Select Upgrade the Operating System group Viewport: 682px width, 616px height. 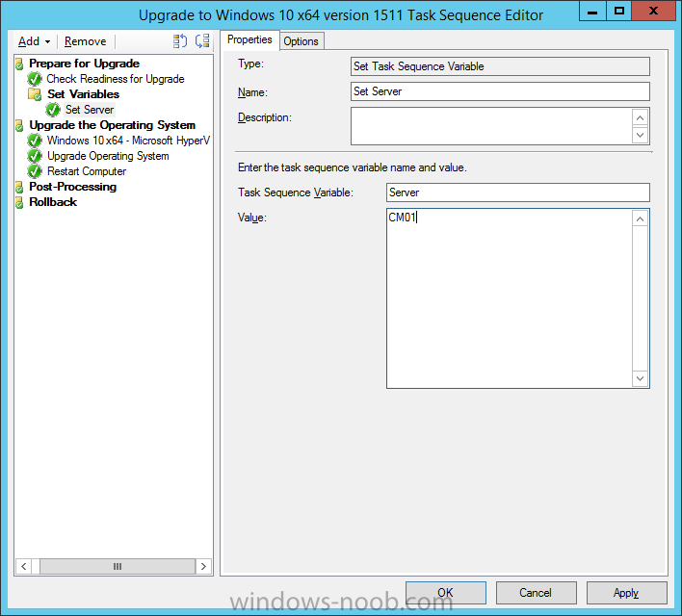(x=112, y=125)
